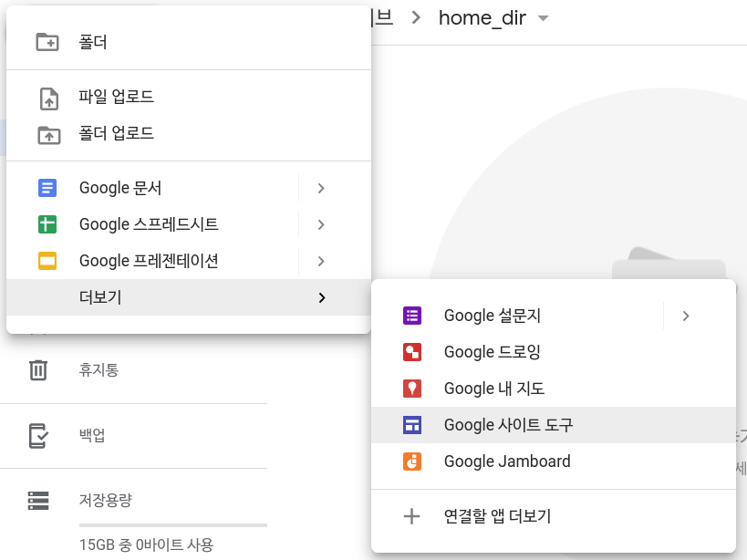The image size is (747, 560).
Task: Click the home_dir breadcrumb title
Action: click(482, 18)
